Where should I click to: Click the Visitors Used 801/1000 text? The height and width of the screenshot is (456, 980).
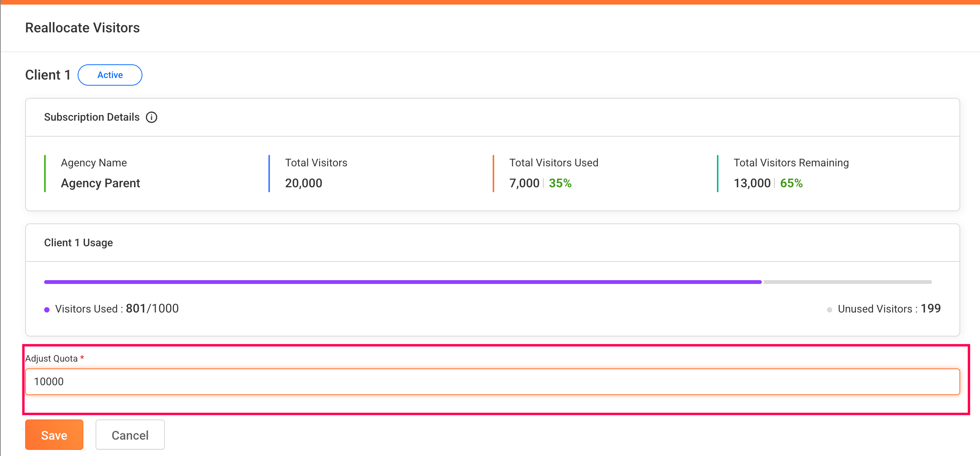click(152, 308)
